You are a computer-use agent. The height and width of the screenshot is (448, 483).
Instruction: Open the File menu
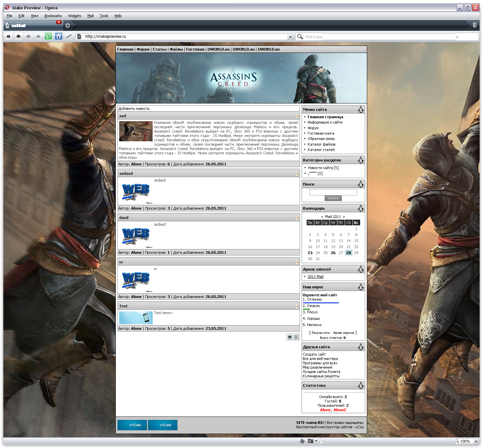(x=9, y=16)
